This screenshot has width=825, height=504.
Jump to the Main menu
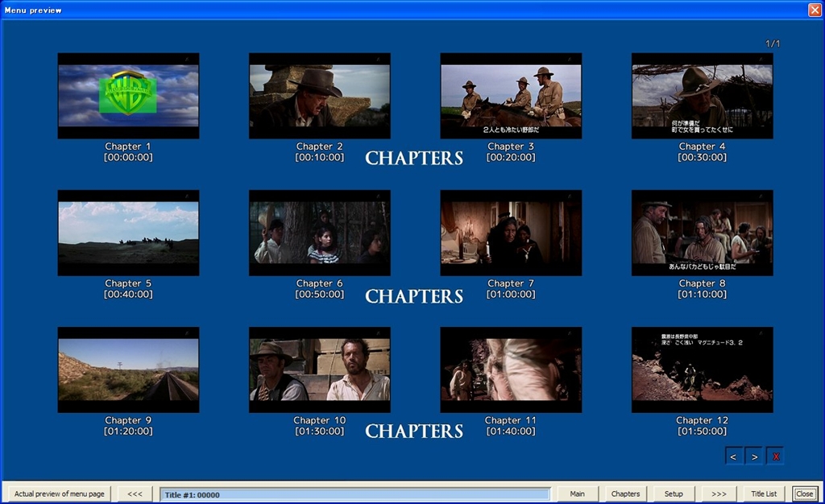577,494
